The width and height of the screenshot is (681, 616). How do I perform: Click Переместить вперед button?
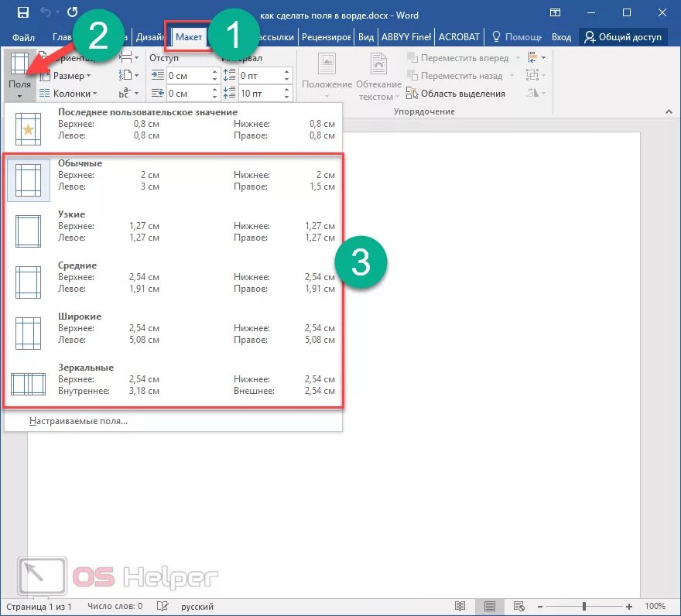[463, 57]
